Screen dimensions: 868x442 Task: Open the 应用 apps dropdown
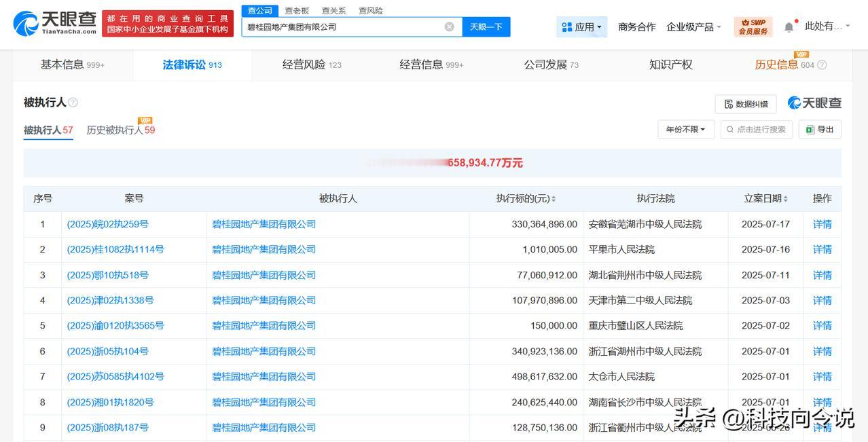581,27
